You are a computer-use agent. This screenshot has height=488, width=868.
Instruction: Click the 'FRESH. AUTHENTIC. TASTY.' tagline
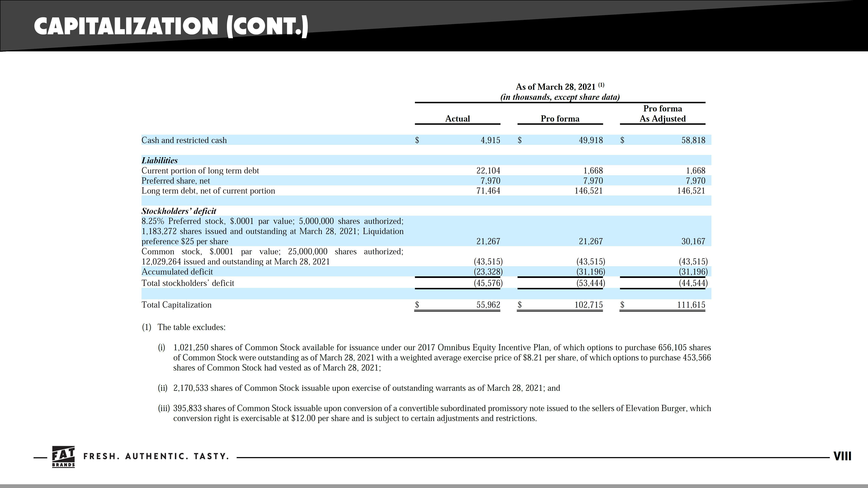(x=156, y=457)
